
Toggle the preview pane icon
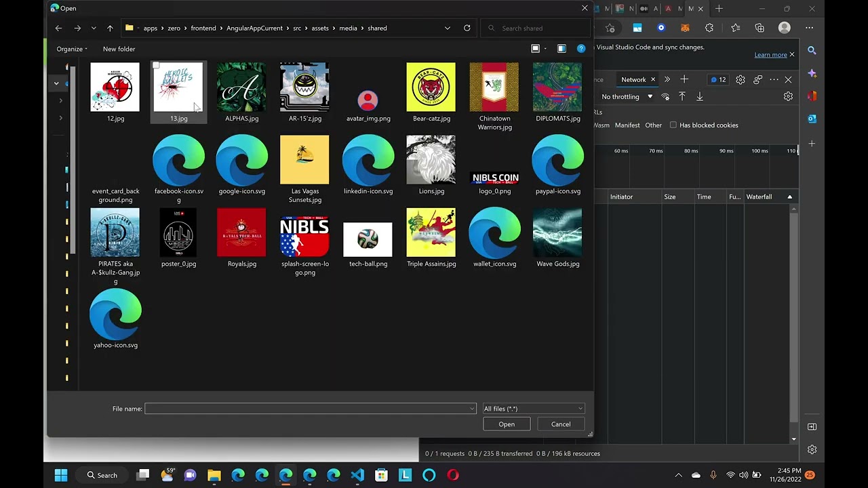[561, 49]
